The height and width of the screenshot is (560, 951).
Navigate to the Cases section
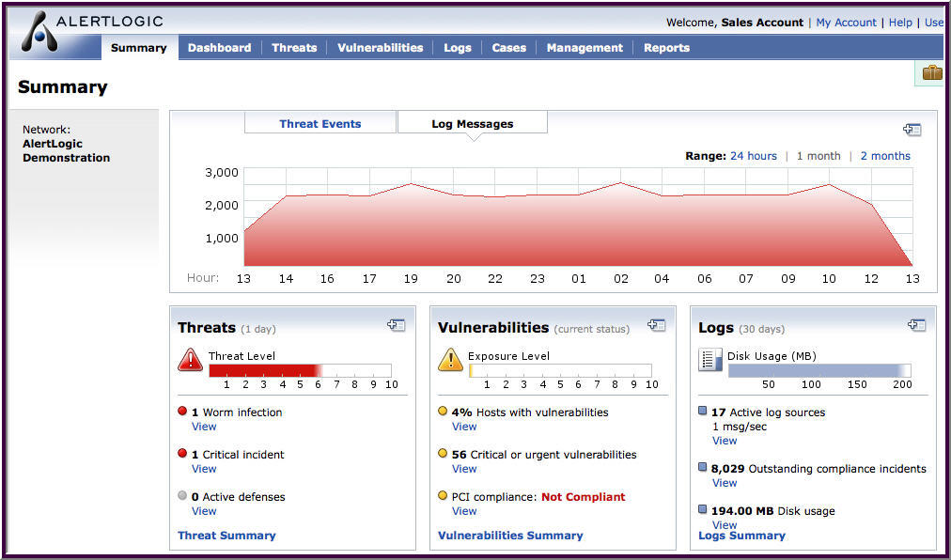click(508, 48)
